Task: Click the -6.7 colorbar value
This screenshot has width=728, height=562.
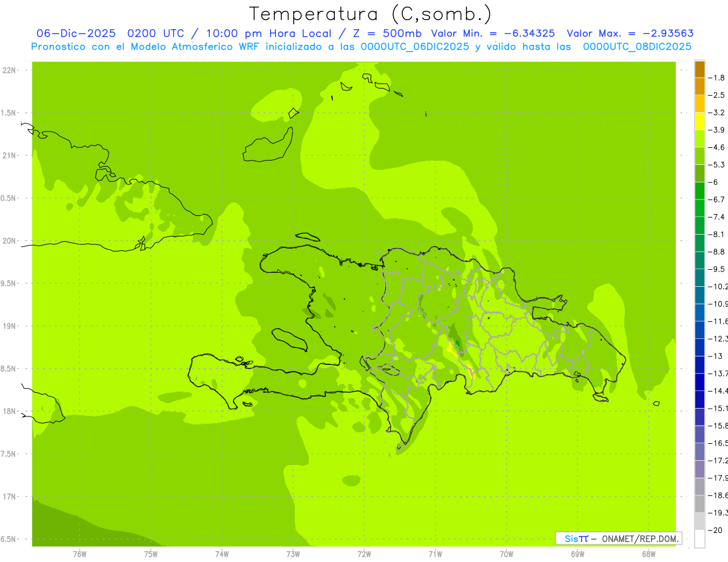Action: coord(716,199)
